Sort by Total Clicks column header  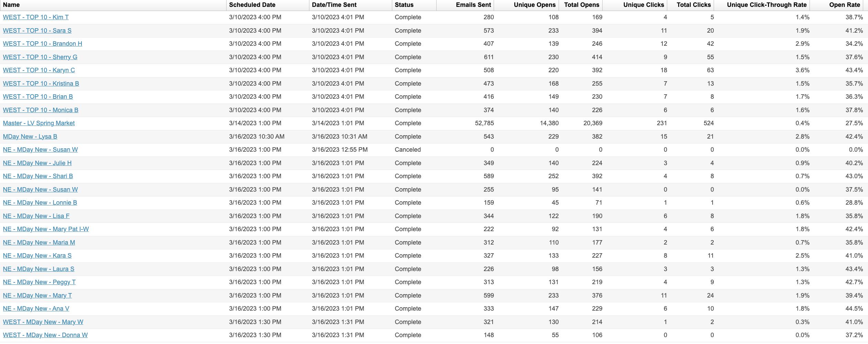[694, 5]
